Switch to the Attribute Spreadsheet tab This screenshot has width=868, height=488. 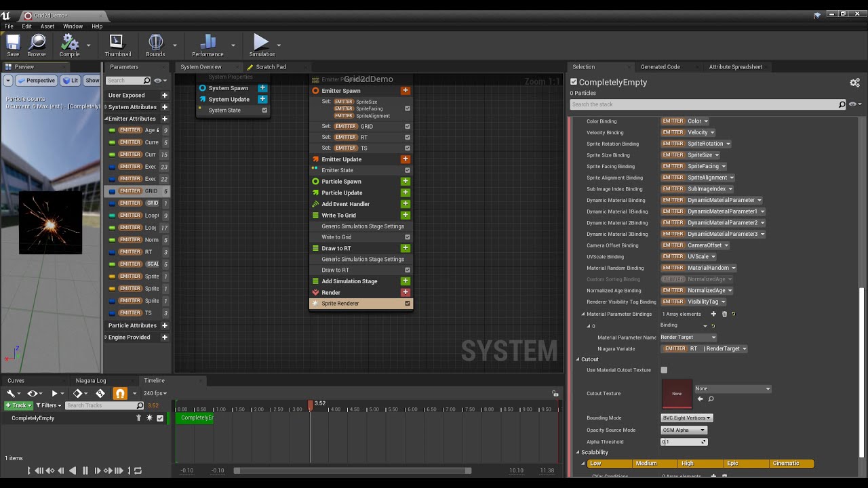click(x=735, y=66)
